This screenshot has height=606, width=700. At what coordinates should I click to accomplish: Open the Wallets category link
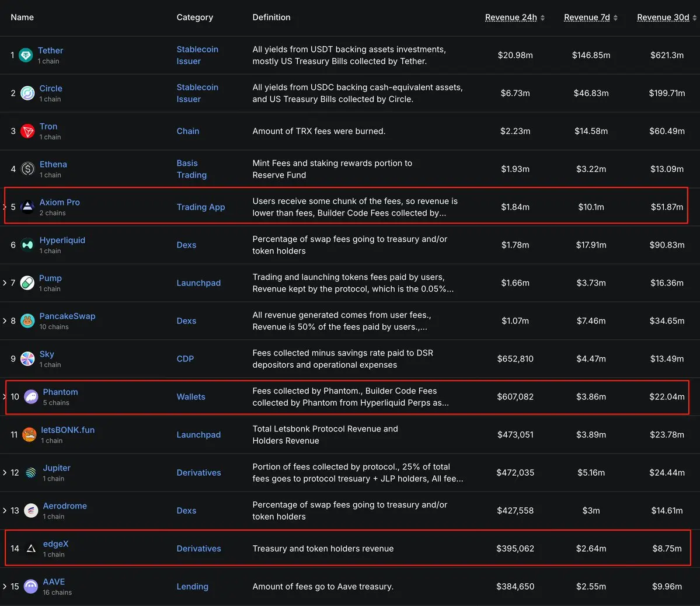(191, 396)
